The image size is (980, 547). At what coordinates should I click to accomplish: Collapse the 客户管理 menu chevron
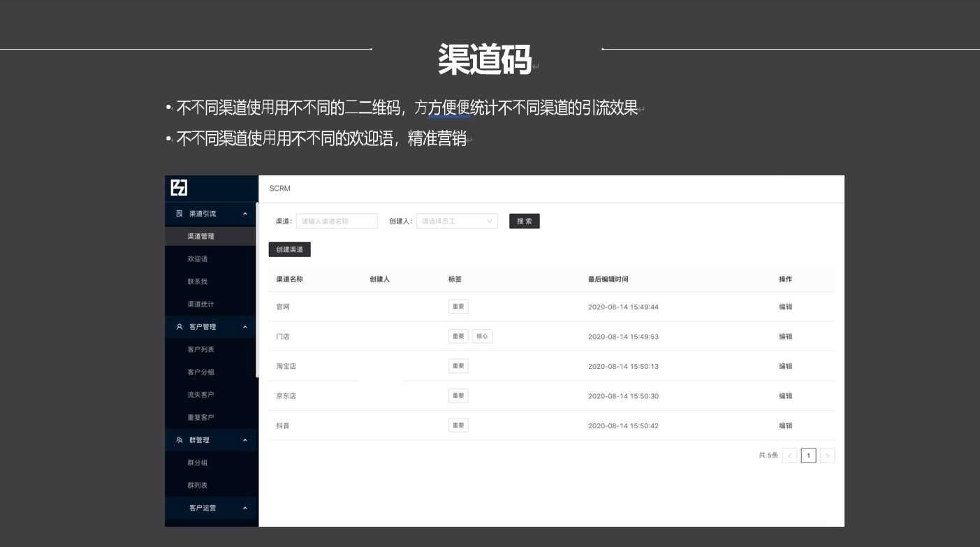tap(244, 327)
